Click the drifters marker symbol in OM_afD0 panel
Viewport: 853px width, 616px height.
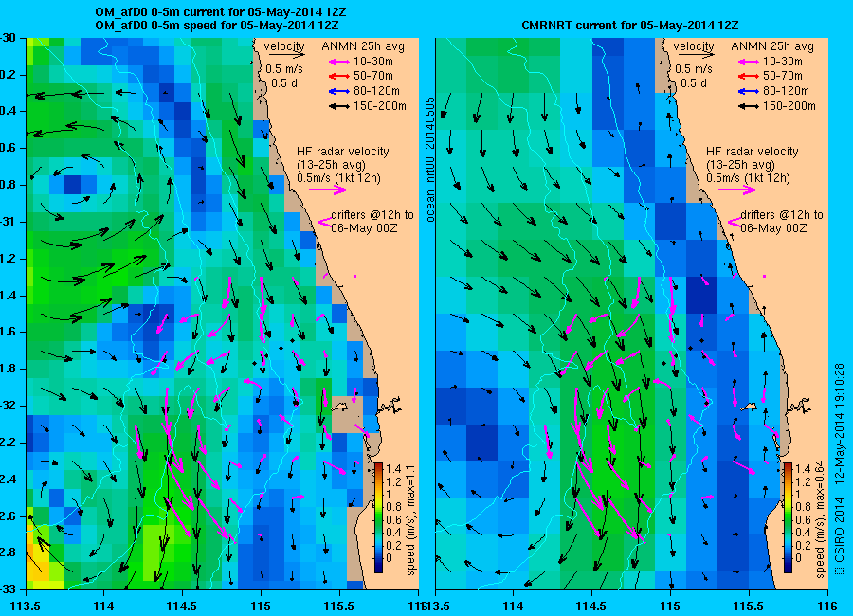click(325, 222)
